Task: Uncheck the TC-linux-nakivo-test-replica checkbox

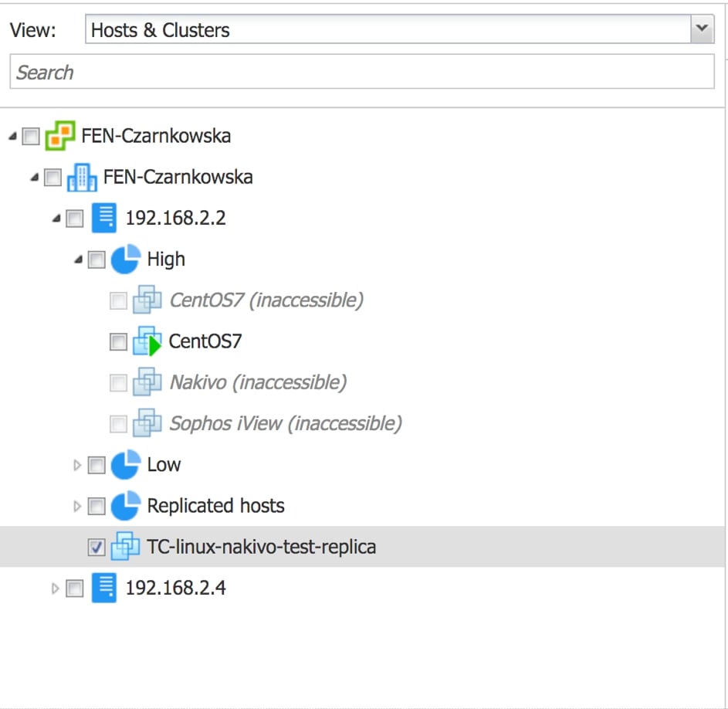Action: coord(97,548)
